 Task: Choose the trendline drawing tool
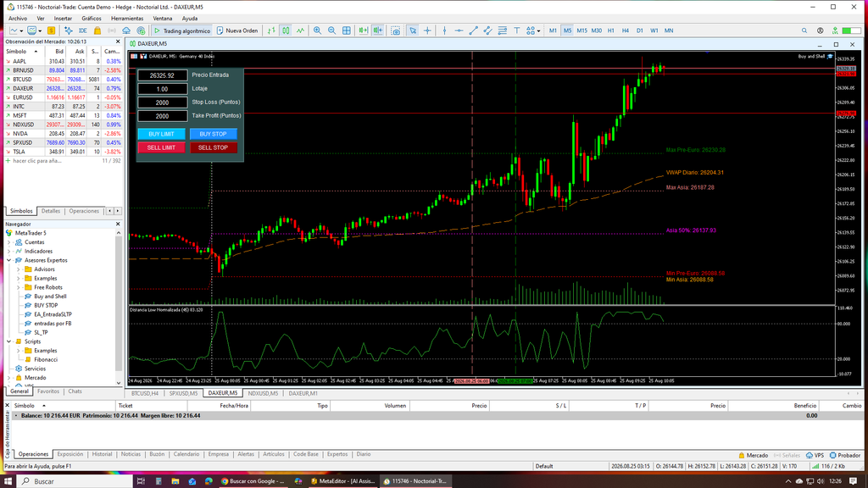click(x=473, y=30)
